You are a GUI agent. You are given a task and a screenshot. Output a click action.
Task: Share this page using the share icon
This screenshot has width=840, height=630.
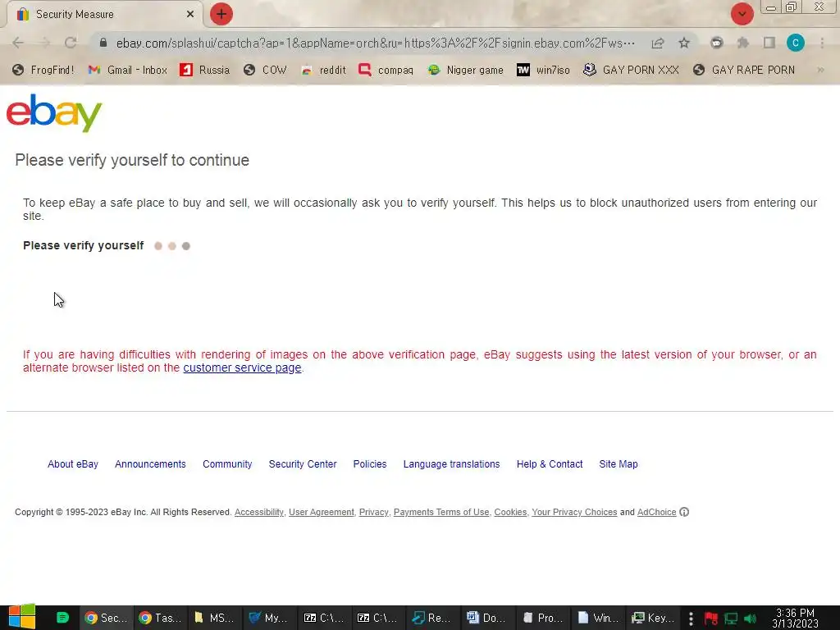[x=658, y=43]
